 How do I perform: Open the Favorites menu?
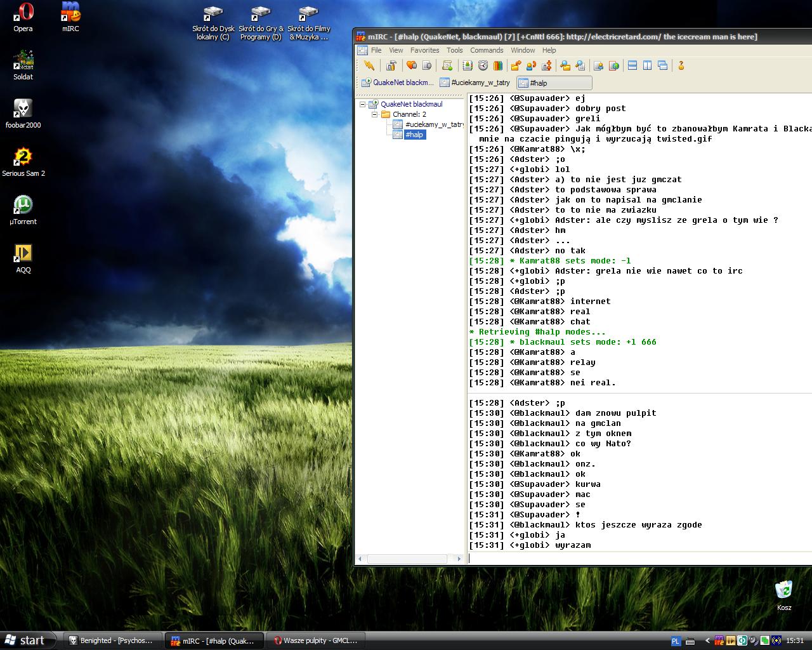click(x=424, y=50)
